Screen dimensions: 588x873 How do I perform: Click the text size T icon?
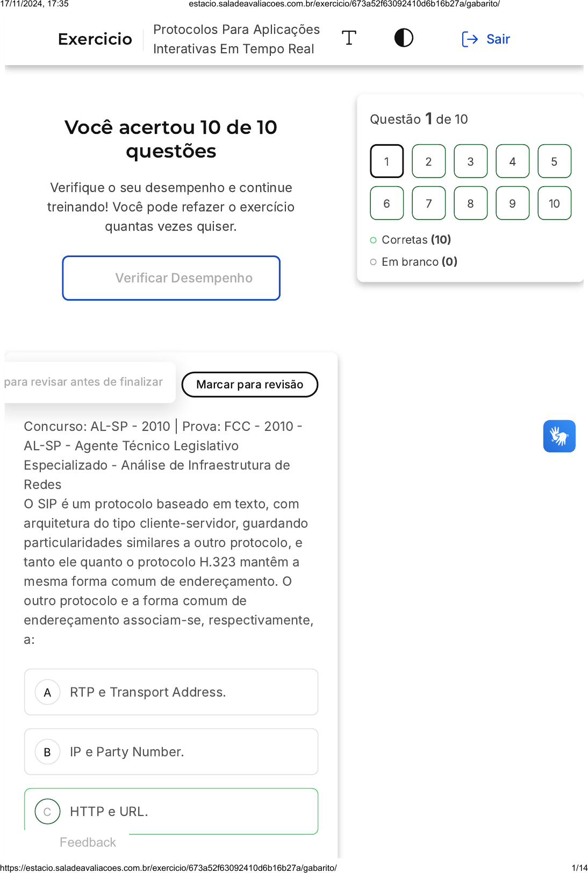click(349, 38)
